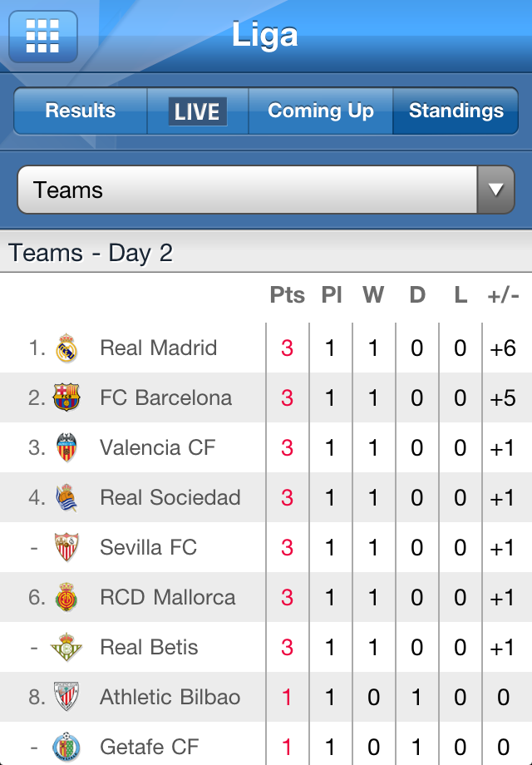Tap the Sevilla FC crest icon
Image resolution: width=532 pixels, height=765 pixels.
(66, 547)
